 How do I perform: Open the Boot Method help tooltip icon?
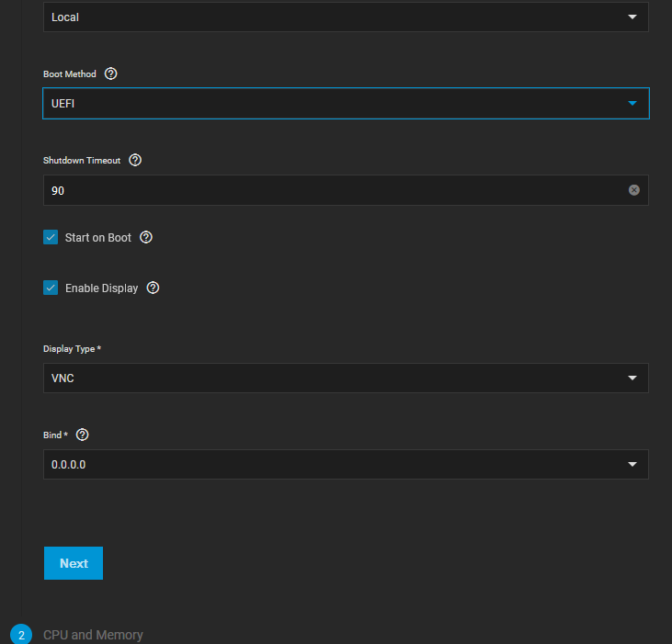tap(110, 73)
